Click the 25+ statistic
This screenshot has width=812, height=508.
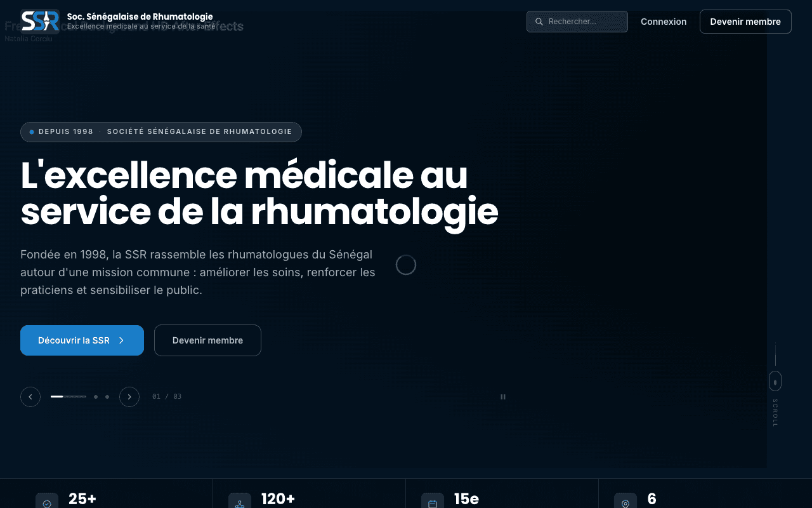click(x=82, y=499)
